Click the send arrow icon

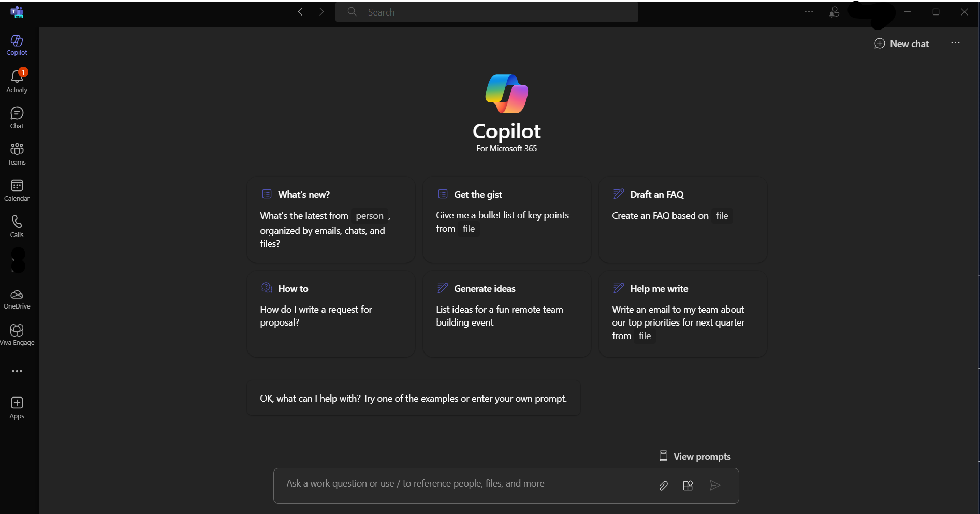(715, 486)
